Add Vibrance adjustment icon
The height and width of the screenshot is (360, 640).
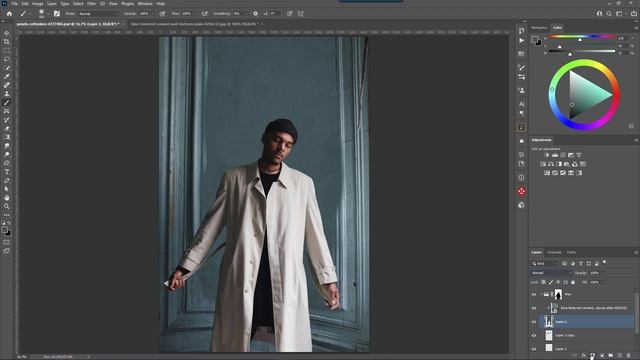[x=579, y=155]
